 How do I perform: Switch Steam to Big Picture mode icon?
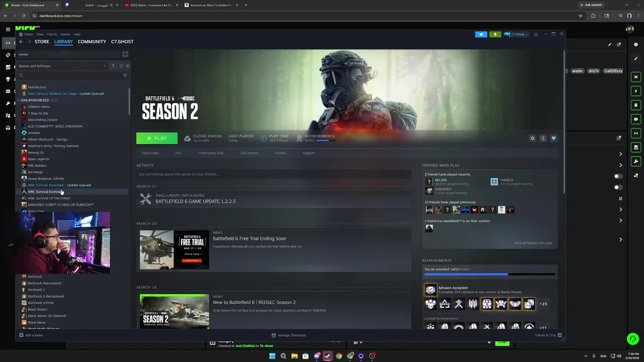coord(536,34)
